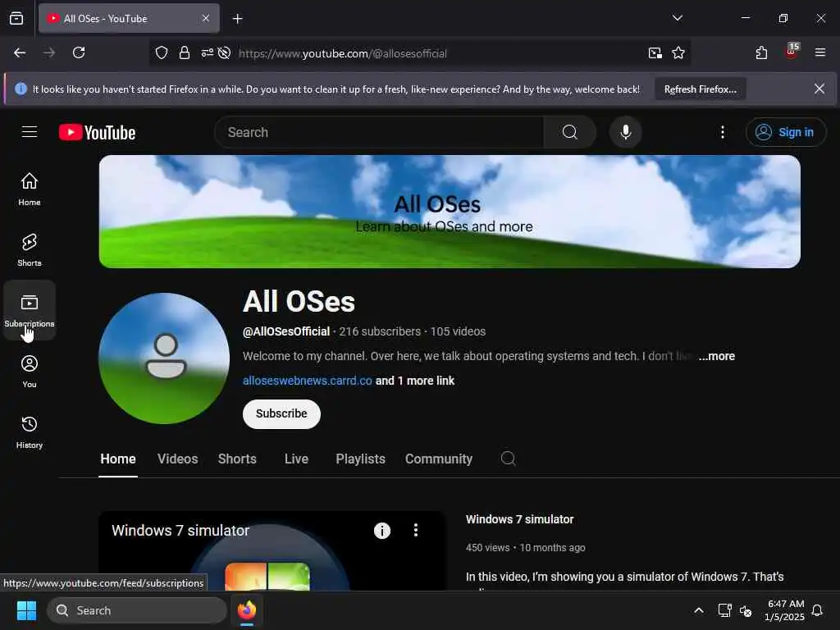Screen dimensions: 840x630
Task: Open the Windows Start menu
Action: 26,610
